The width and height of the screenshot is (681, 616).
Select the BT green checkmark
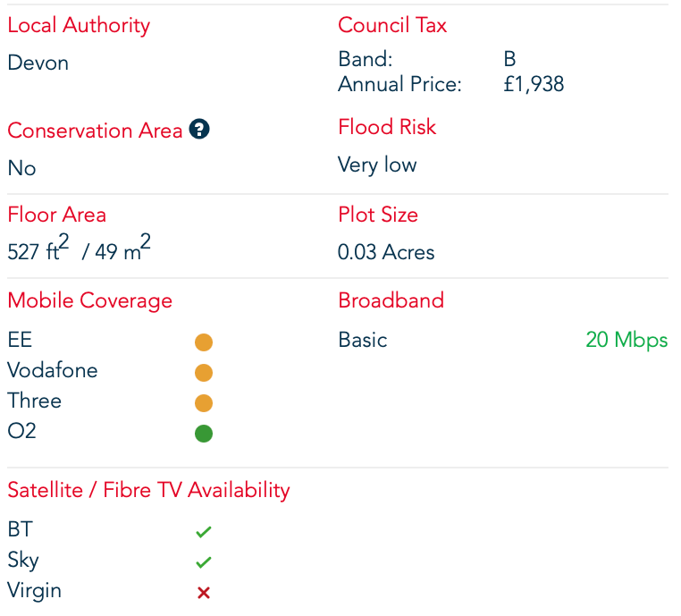(x=203, y=531)
